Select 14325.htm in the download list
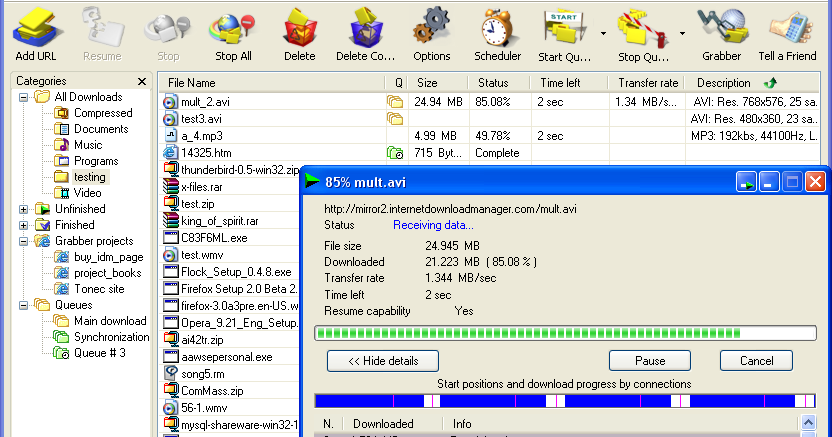Image resolution: width=832 pixels, height=437 pixels. tap(206, 153)
